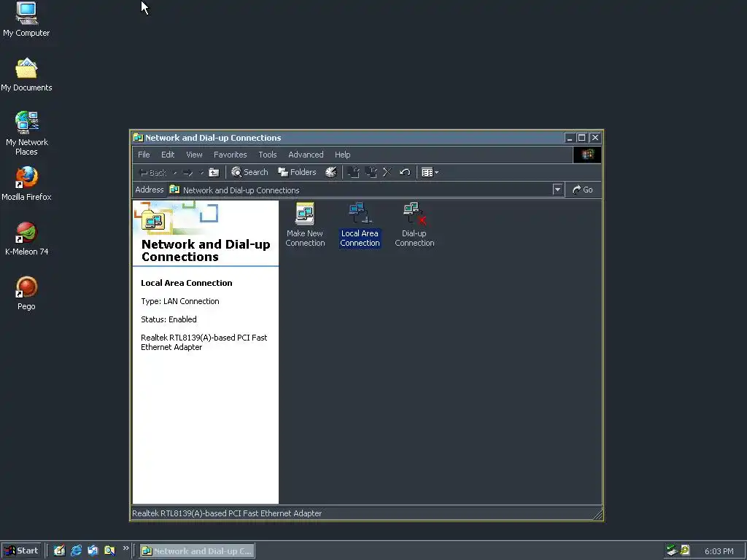Click the Go button
Image resolution: width=747 pixels, height=560 pixels.
[x=582, y=190]
